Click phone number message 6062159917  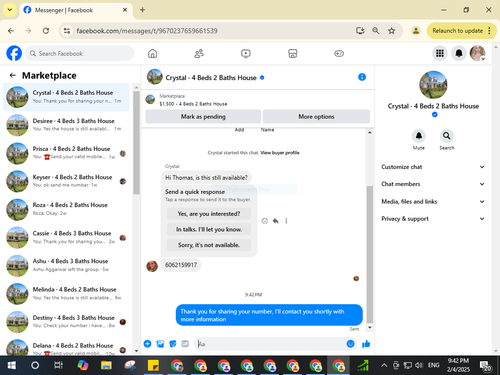[x=181, y=265]
